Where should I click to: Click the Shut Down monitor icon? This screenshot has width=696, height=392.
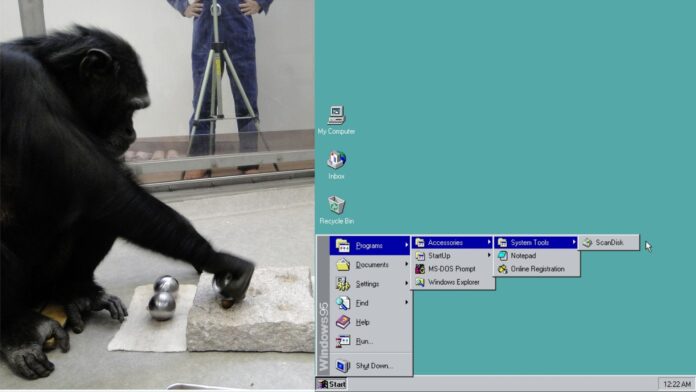pos(343,365)
